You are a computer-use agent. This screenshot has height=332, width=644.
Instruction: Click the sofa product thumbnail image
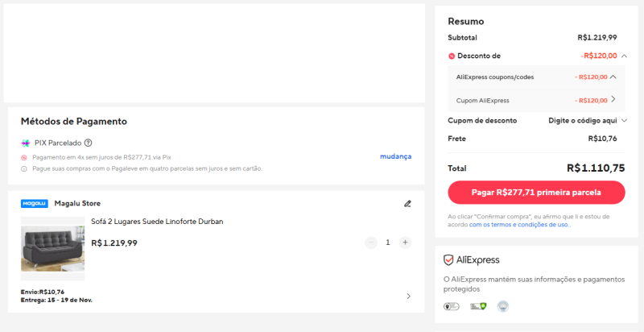(x=52, y=248)
